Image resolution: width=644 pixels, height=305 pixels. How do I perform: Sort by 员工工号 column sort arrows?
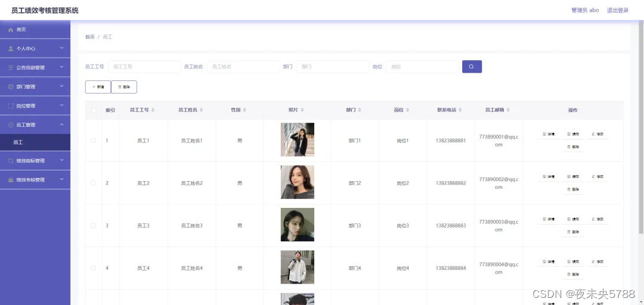pos(153,110)
